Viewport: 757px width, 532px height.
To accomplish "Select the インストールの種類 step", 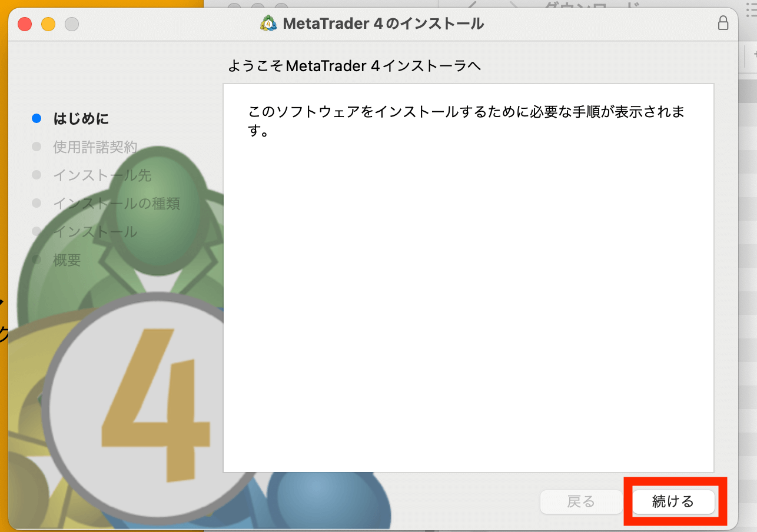I will tap(117, 204).
